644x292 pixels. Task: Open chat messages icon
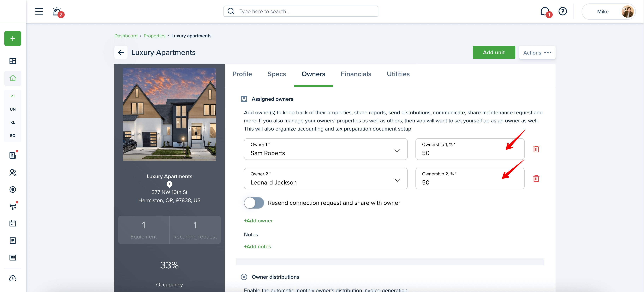point(545,12)
